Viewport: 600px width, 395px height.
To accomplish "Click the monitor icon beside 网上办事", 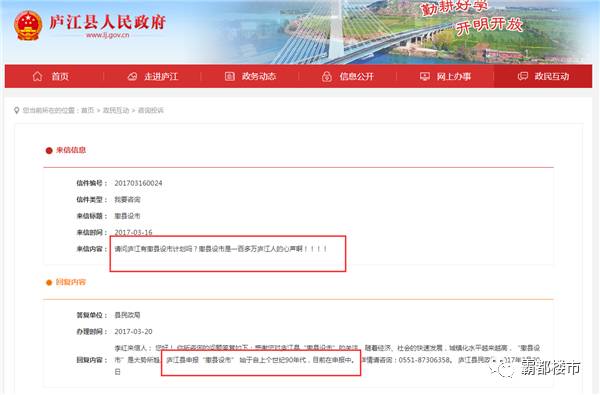I will (x=425, y=77).
